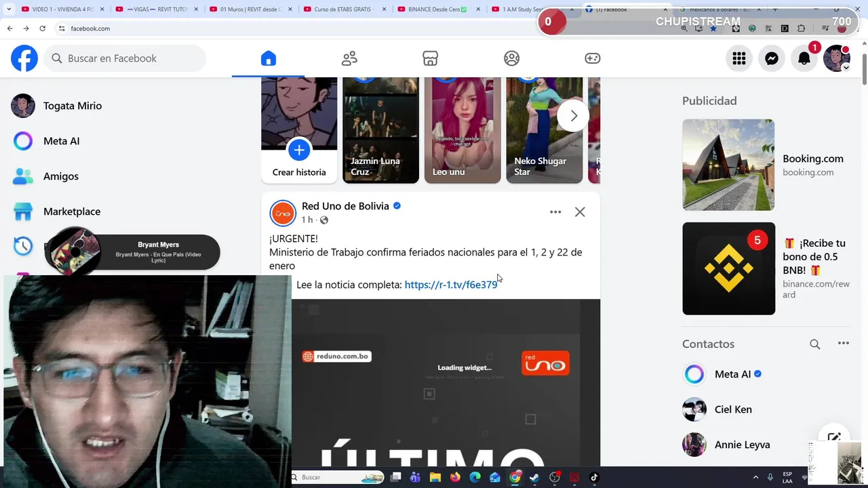Open Togata Mirio profile in sidebar
This screenshot has height=488, width=868.
[73, 106]
